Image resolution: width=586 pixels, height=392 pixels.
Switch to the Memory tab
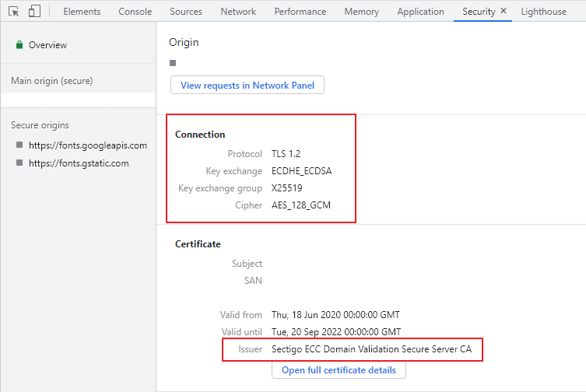(x=361, y=12)
